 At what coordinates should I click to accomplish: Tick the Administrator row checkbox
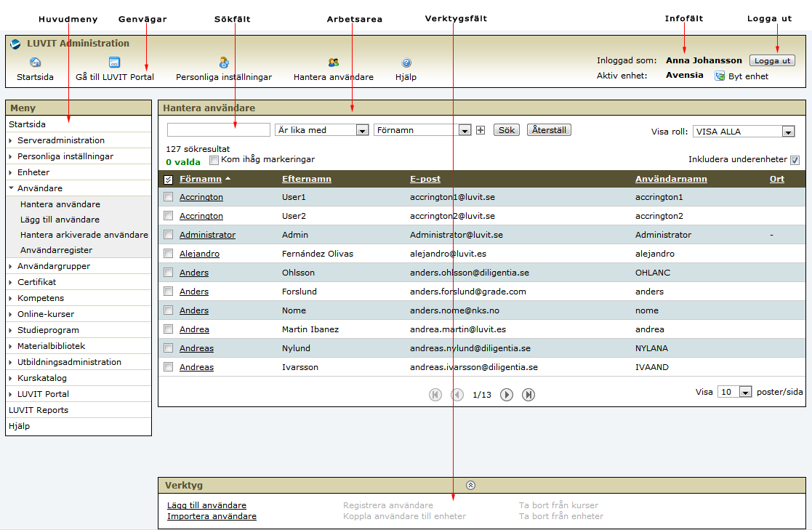[169, 235]
